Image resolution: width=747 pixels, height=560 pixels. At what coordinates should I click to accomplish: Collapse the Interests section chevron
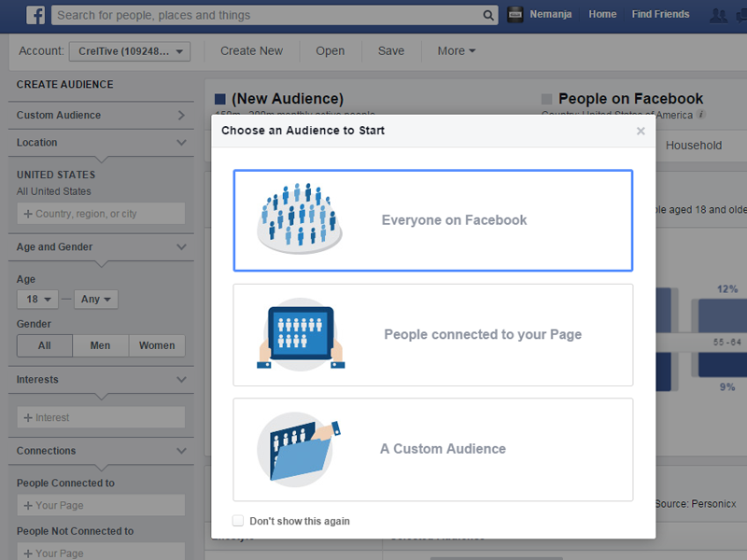(181, 380)
